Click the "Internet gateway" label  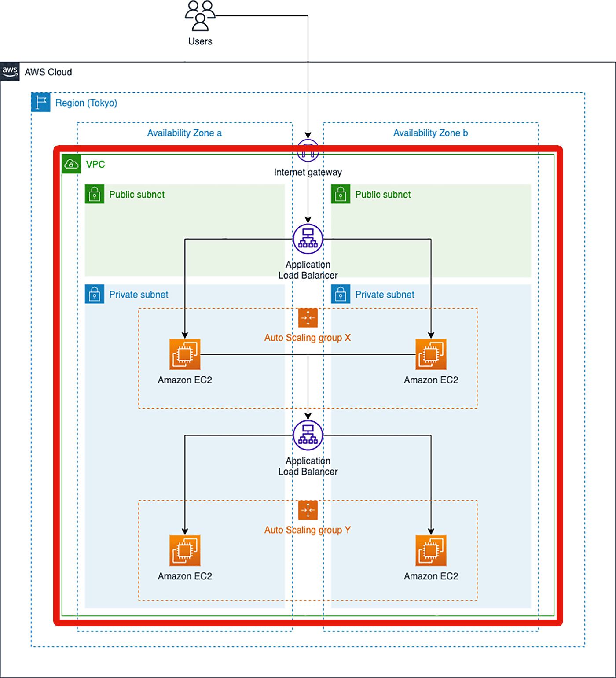point(308,172)
